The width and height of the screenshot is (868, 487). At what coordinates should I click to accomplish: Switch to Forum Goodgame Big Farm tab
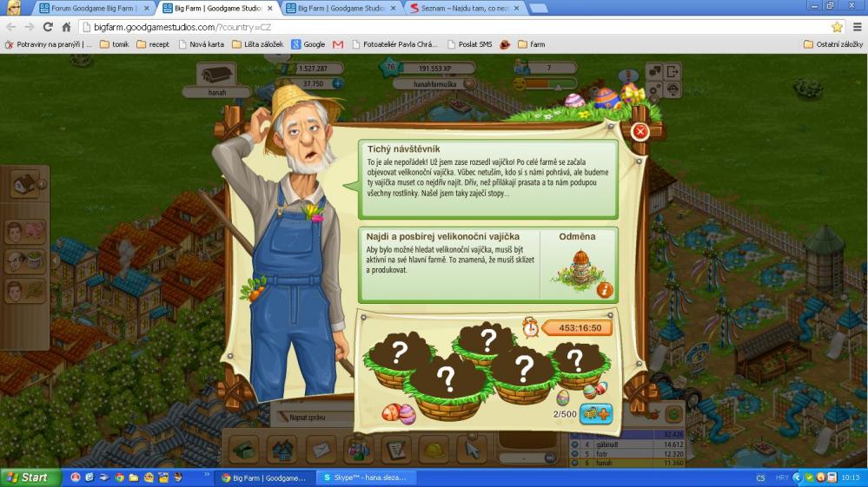click(93, 9)
